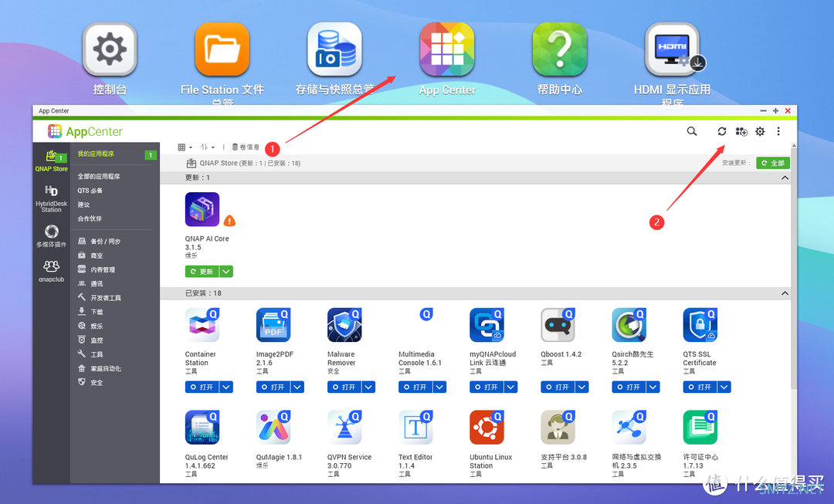Viewport: 834px width, 504px height.
Task: Click the Container Station app icon
Action: tap(202, 325)
